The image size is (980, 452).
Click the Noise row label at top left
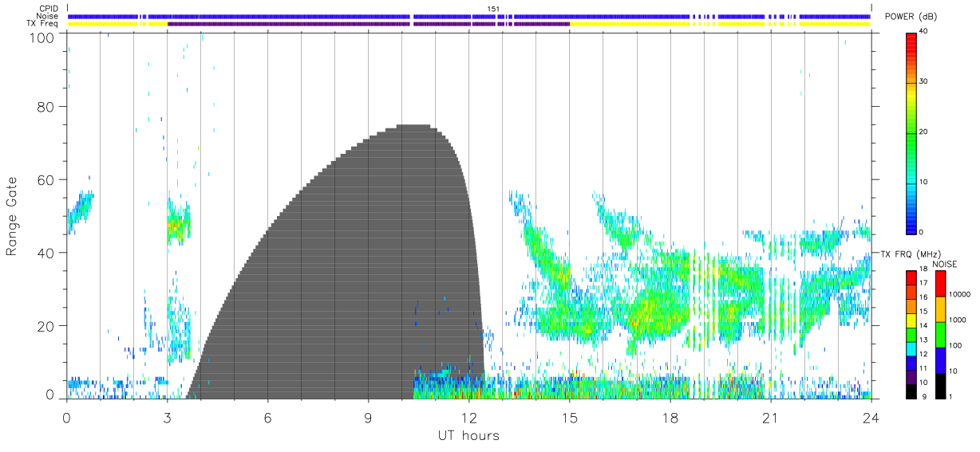47,16
